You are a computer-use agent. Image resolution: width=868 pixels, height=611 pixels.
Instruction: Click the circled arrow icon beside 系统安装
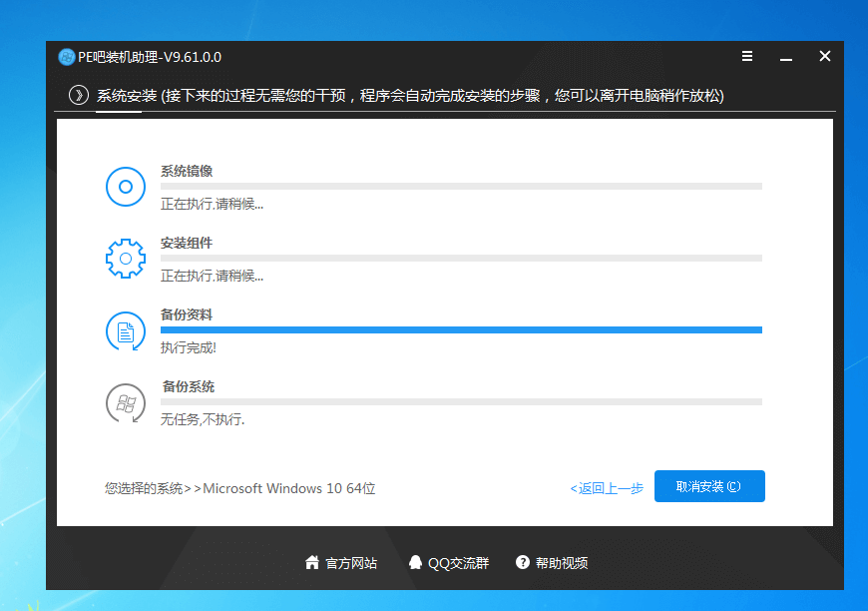point(79,95)
